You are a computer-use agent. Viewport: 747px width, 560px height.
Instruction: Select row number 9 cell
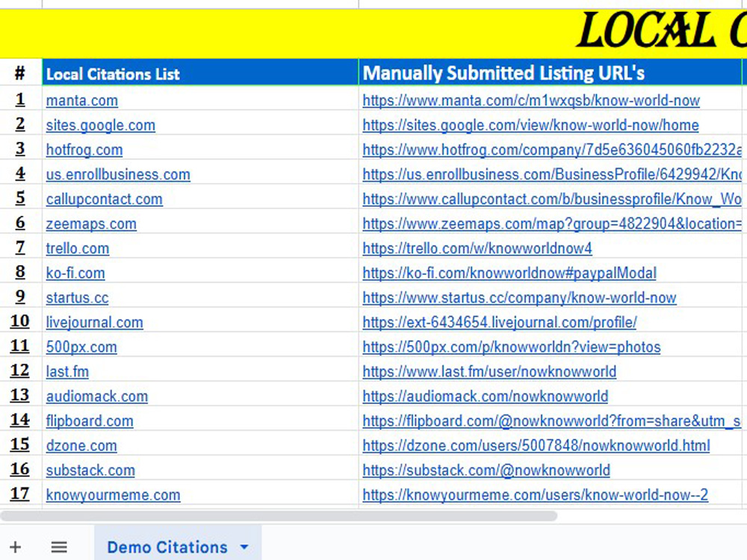click(20, 296)
